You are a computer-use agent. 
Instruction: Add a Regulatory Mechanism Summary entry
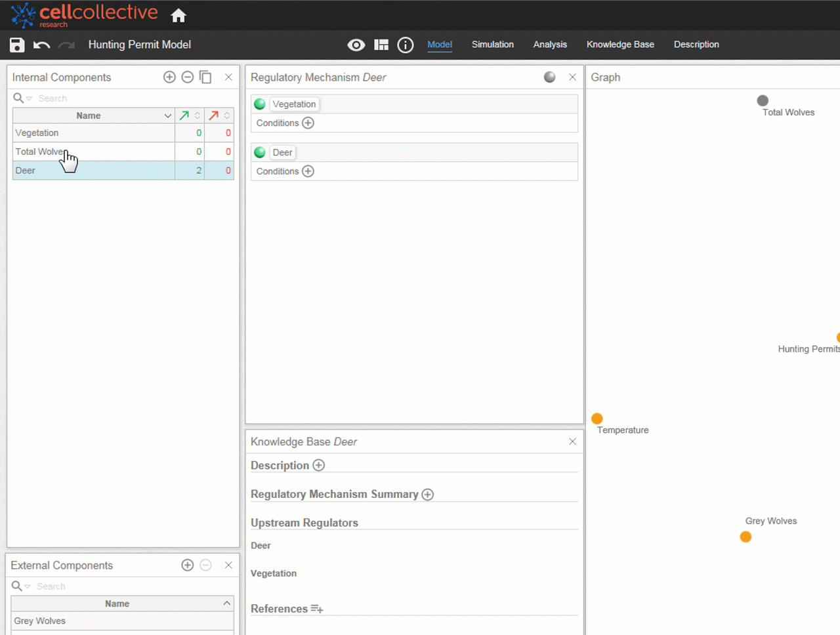click(x=427, y=495)
